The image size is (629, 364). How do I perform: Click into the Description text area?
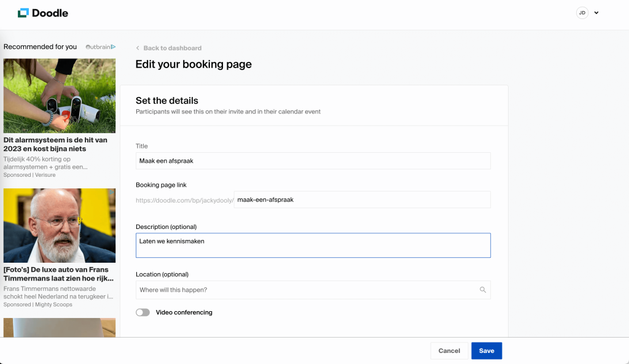pyautogui.click(x=313, y=246)
